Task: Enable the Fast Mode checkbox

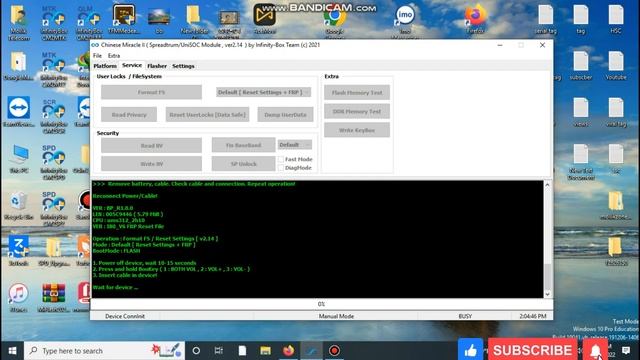Action: click(x=281, y=159)
